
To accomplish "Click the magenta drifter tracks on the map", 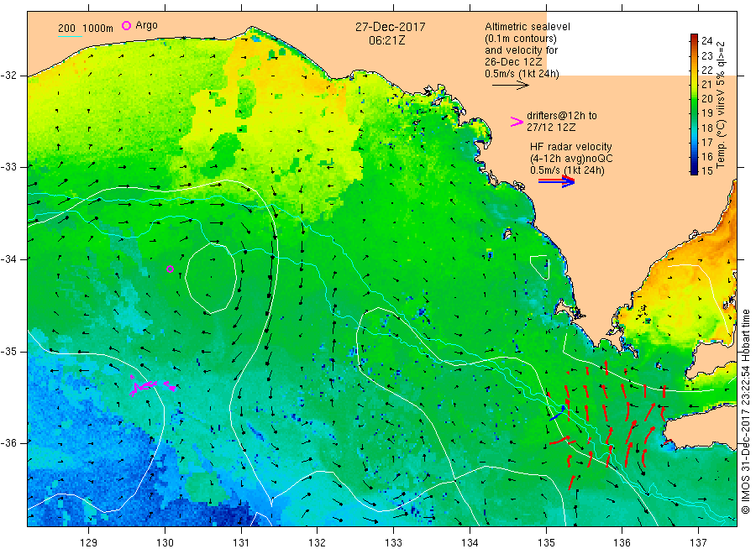I will tap(151, 385).
